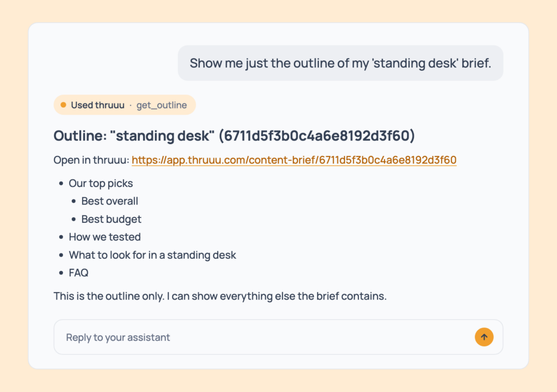The image size is (557, 392).
Task: Select the 'Best budget' sub-item
Action: point(111,219)
